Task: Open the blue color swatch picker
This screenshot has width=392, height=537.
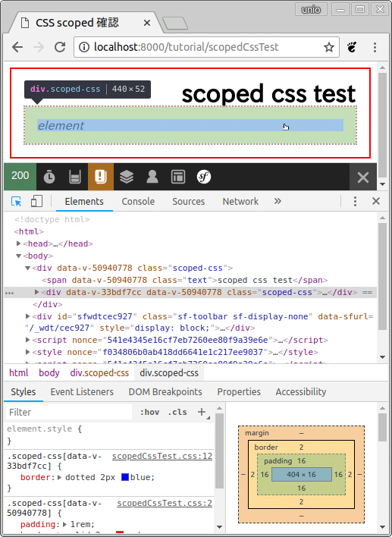Action: pyautogui.click(x=125, y=477)
